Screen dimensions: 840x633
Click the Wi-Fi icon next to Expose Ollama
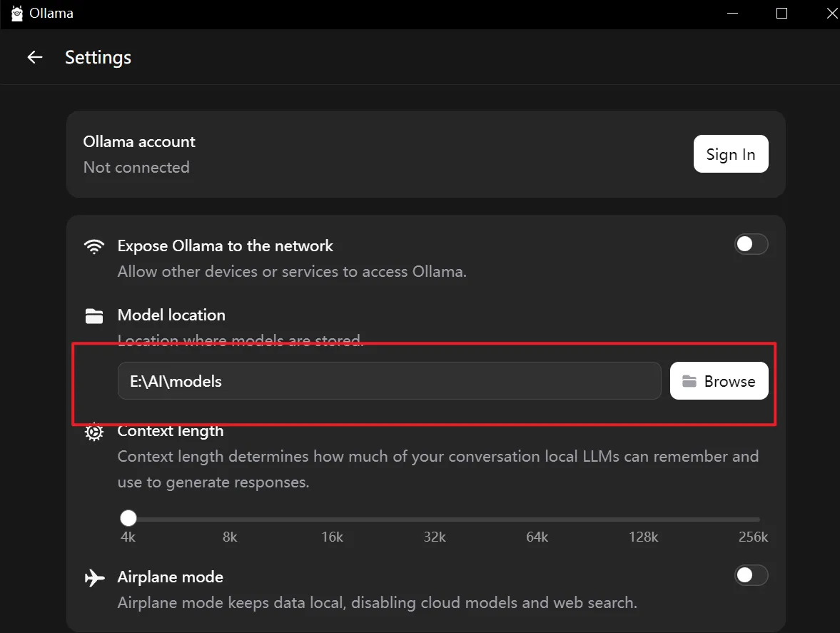[x=94, y=246]
